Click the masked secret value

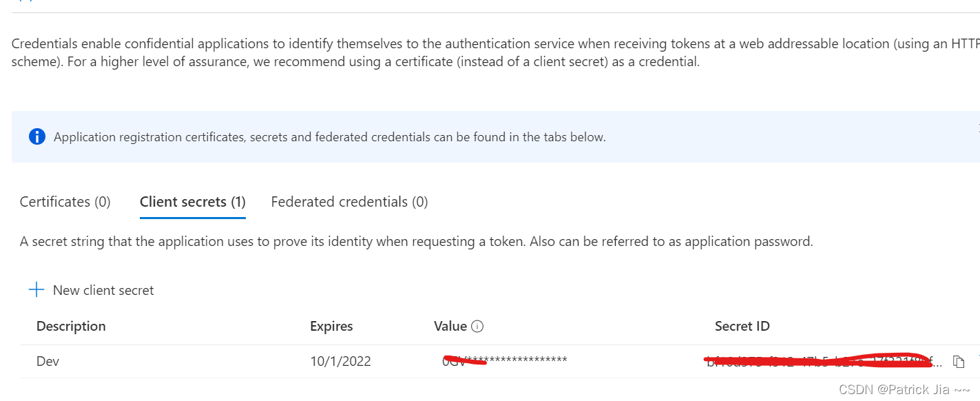coord(504,360)
